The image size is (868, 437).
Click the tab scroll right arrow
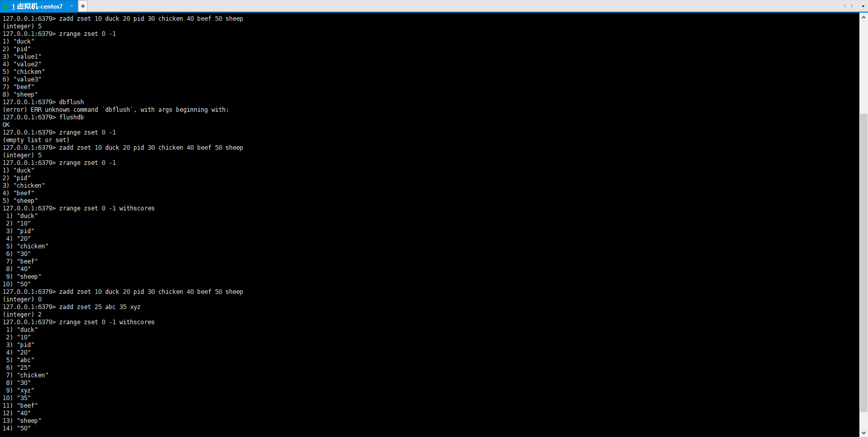852,6
